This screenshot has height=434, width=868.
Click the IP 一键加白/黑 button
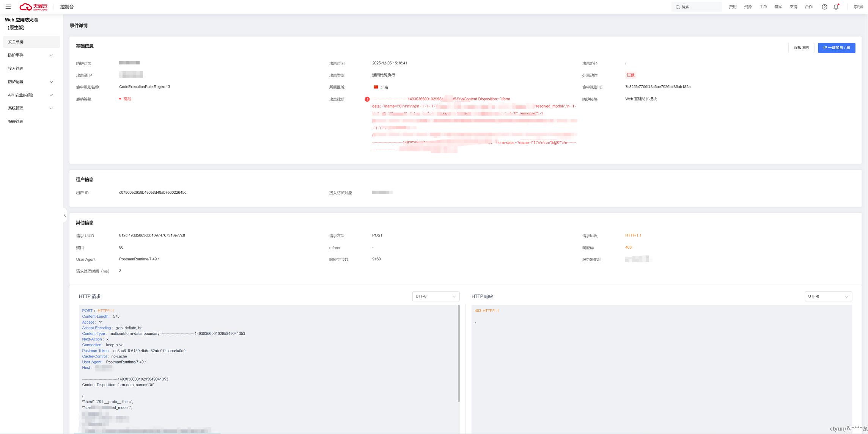(x=836, y=48)
